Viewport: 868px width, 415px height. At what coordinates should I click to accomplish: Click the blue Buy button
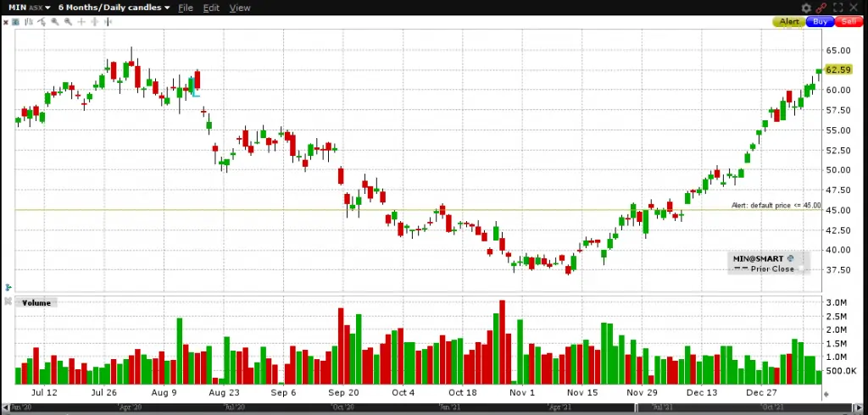[819, 22]
